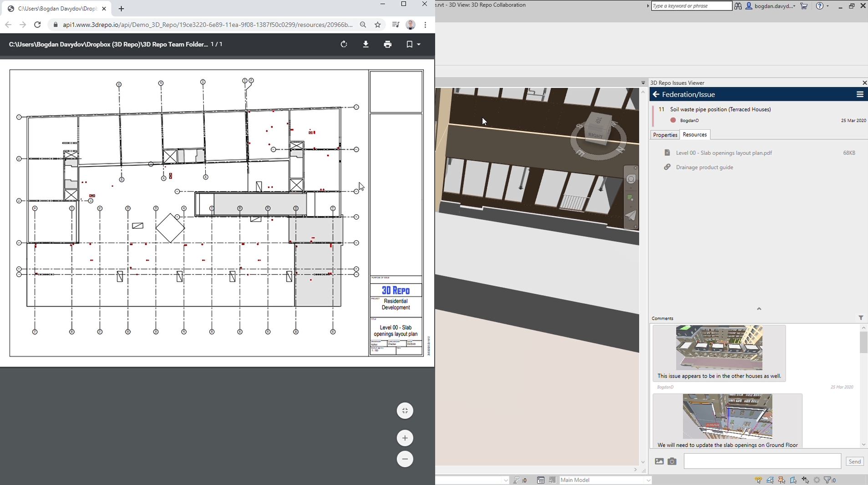
Task: Zoom out of the PDF
Action: click(405, 459)
